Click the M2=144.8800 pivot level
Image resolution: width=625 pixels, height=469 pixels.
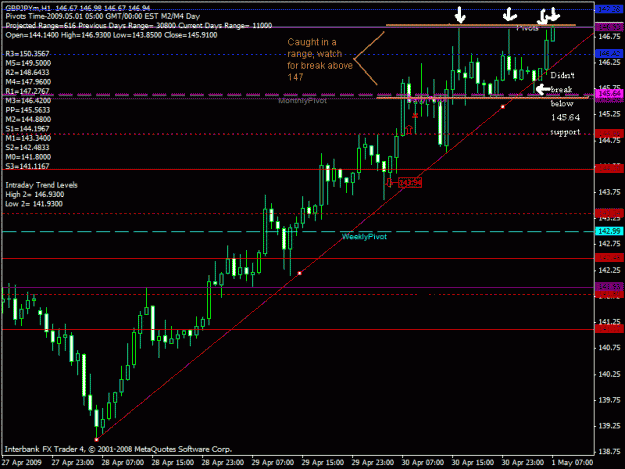pos(28,119)
